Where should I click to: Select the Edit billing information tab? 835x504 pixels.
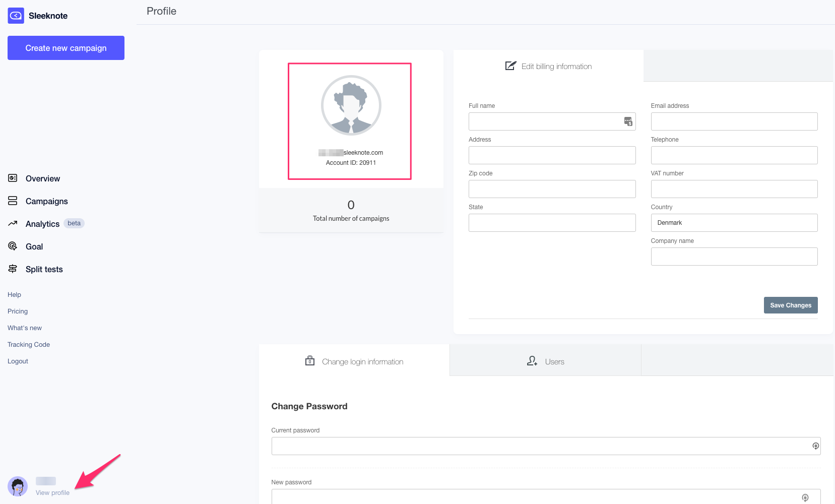[x=548, y=66]
